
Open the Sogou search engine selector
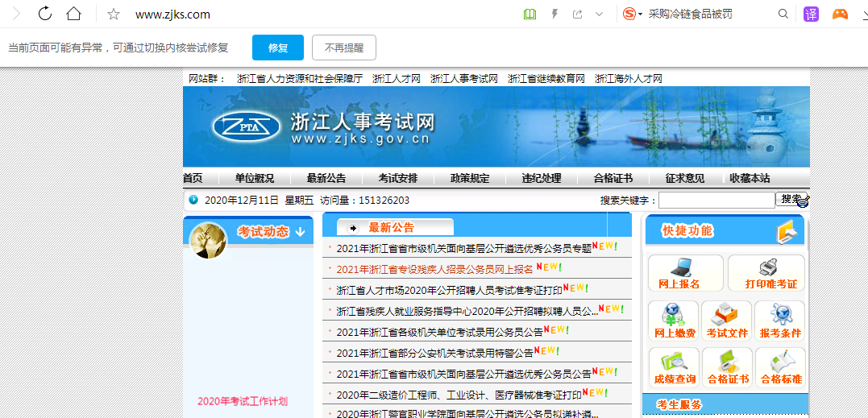tap(632, 14)
